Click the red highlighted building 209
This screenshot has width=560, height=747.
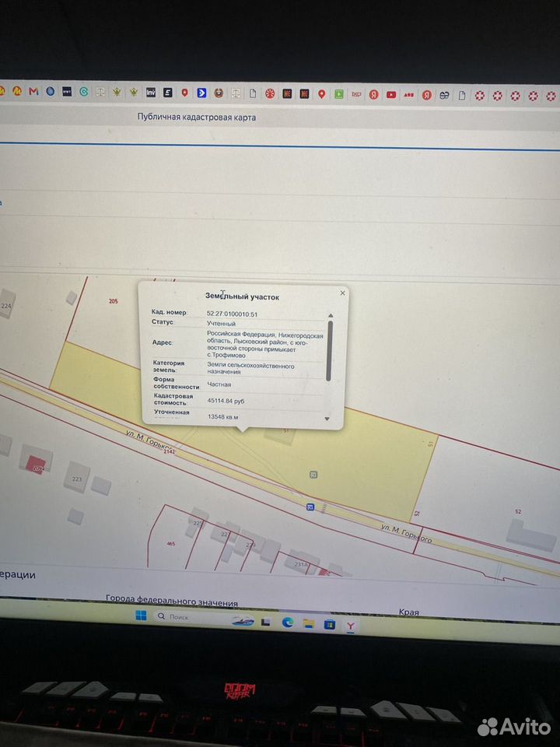tap(36, 465)
